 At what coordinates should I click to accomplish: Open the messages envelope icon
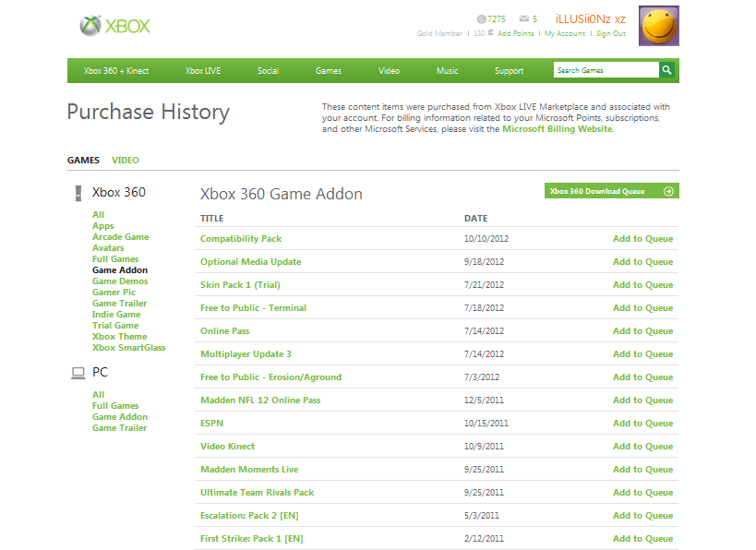click(523, 18)
